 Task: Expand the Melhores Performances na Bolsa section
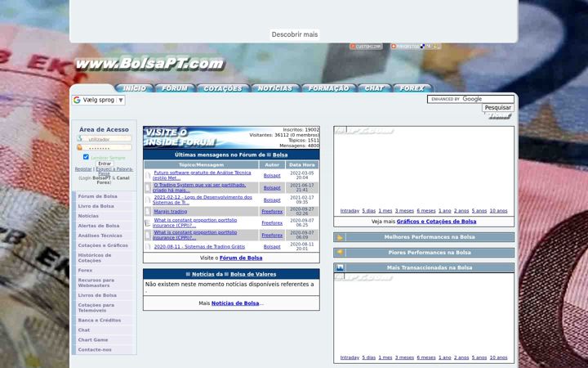(x=424, y=237)
